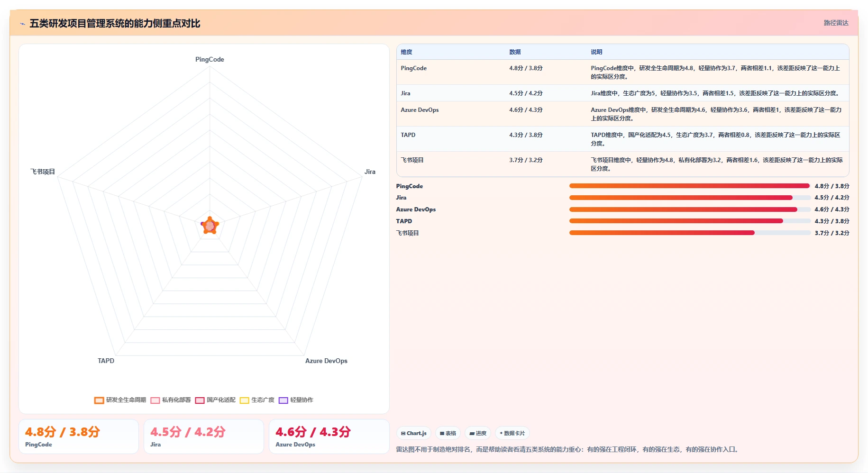Click the PingCode label in progress list

(x=410, y=186)
